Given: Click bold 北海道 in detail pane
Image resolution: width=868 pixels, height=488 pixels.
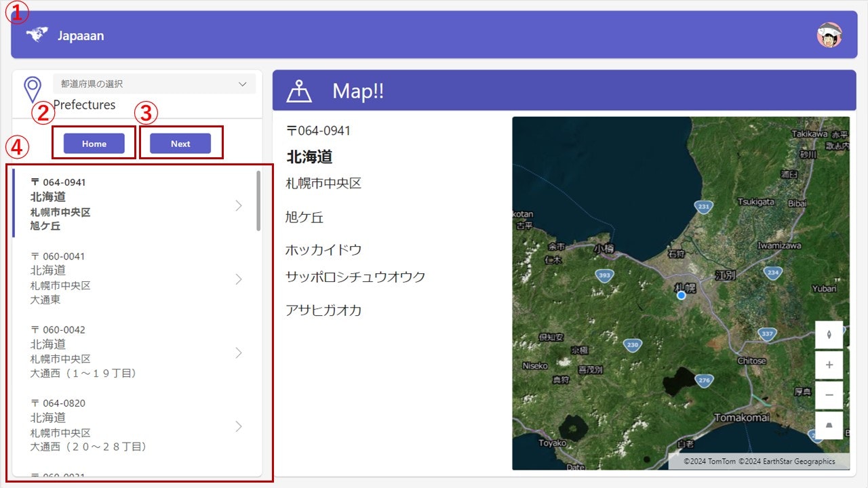Looking at the screenshot, I should tap(309, 157).
